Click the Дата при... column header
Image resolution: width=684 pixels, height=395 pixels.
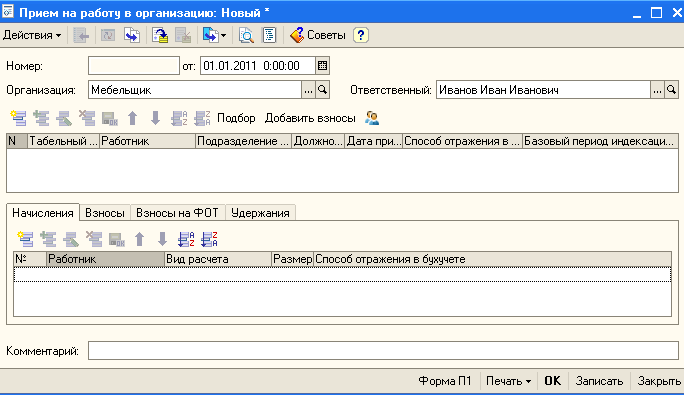coord(373,141)
